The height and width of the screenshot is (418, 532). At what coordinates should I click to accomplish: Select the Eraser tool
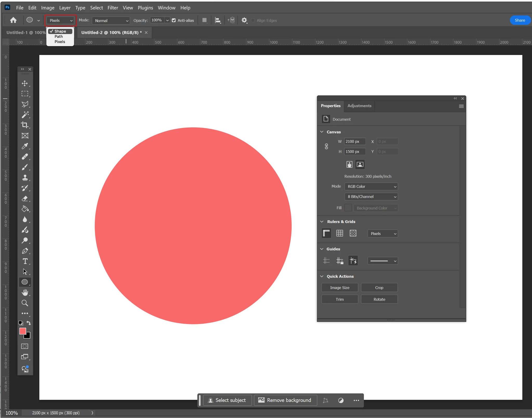25,199
